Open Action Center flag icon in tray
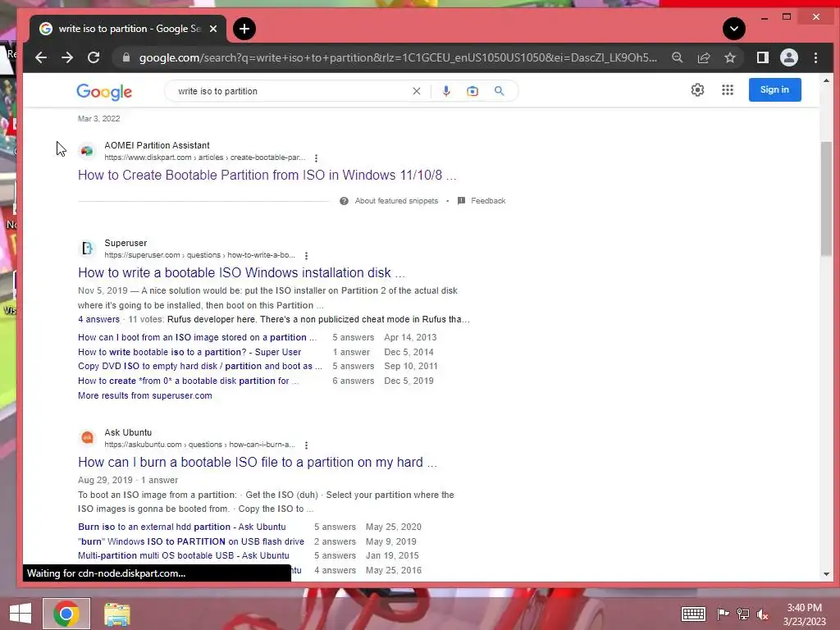The width and height of the screenshot is (840, 630). [x=723, y=614]
